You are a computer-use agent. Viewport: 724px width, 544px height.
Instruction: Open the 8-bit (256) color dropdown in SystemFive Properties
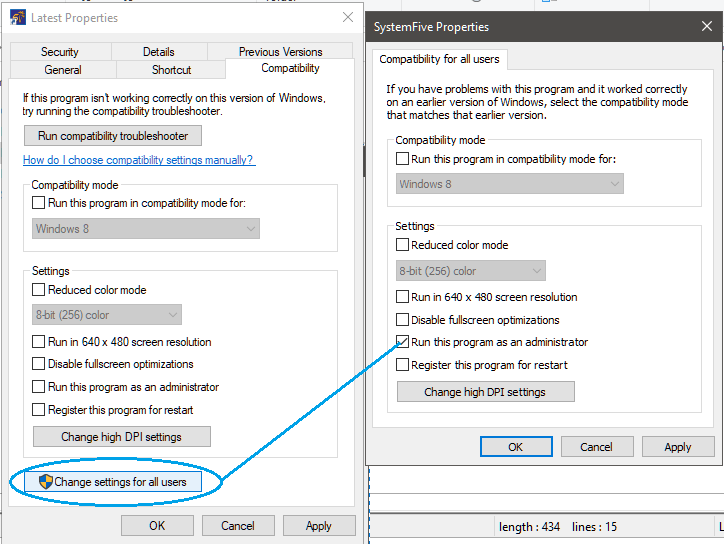tap(471, 271)
